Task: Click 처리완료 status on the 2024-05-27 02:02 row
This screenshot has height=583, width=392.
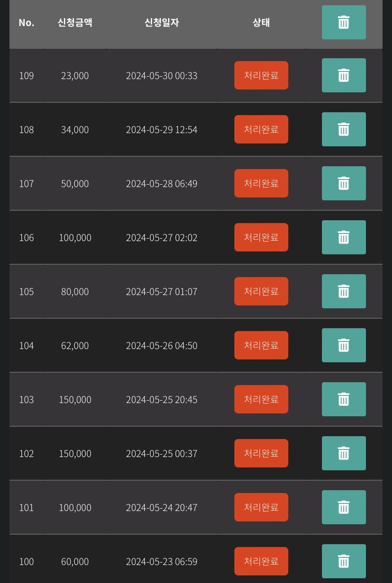Action: coord(261,237)
